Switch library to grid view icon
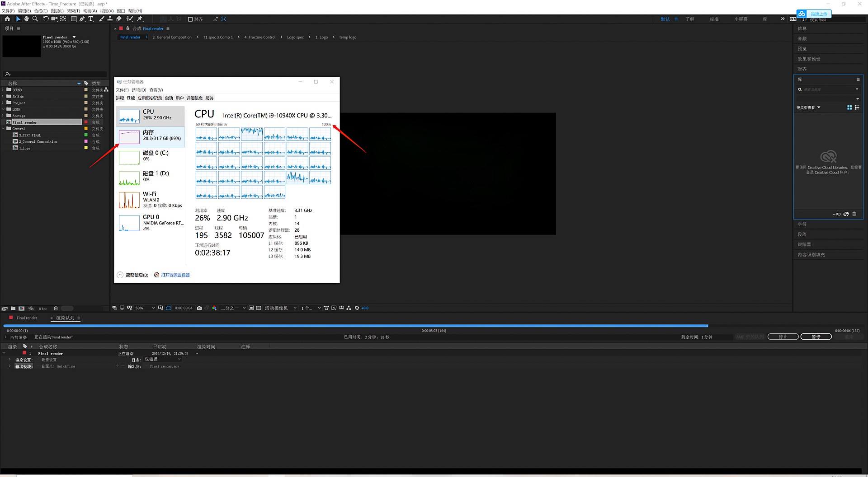 coord(849,108)
